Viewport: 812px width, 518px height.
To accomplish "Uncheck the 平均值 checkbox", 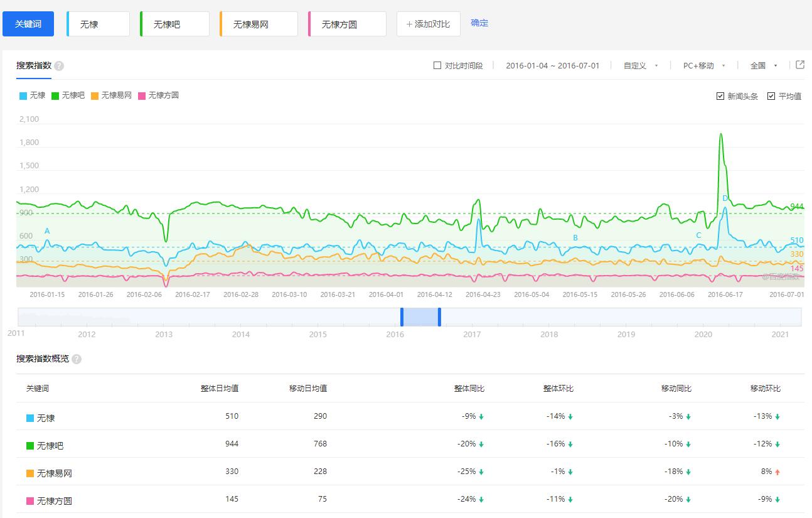I will 771,96.
